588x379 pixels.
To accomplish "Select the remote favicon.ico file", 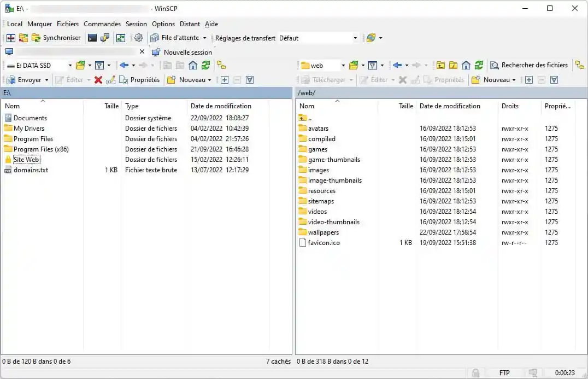I will (324, 243).
